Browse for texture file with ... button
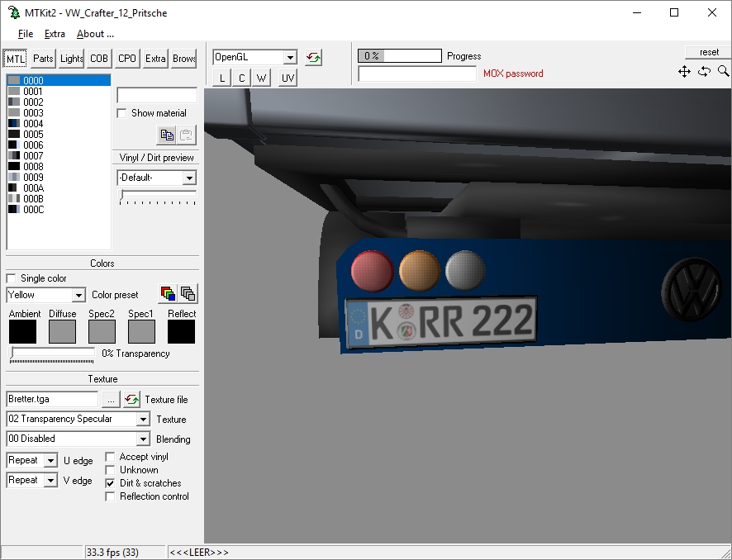 pos(111,400)
